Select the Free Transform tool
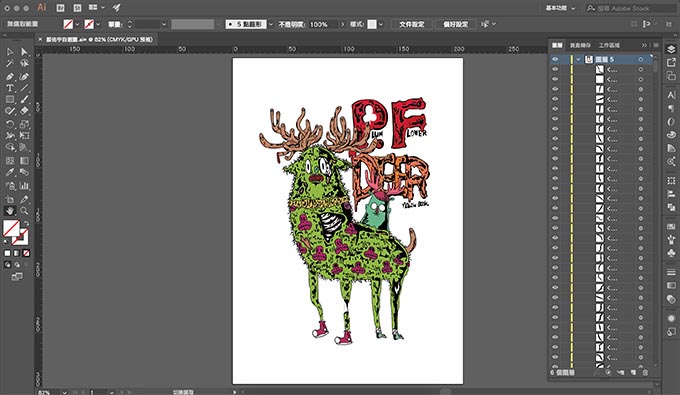 24,136
